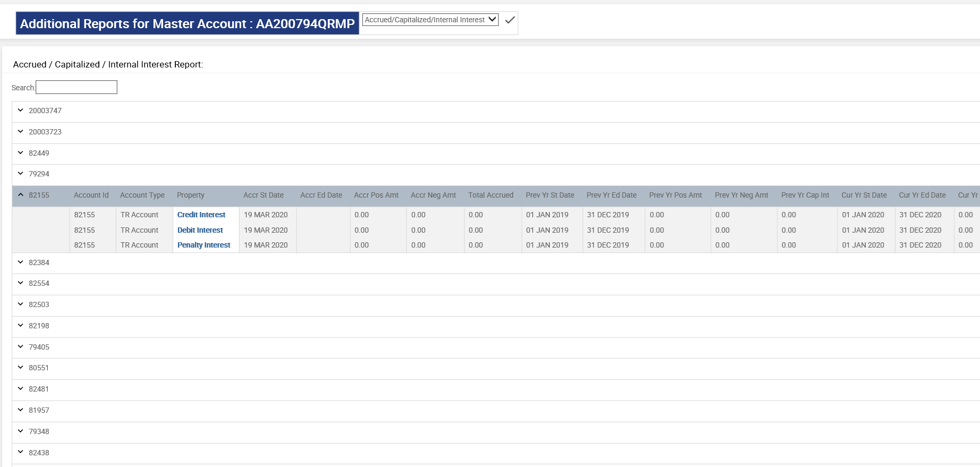Collapse the expanded 82155 account row

click(x=21, y=195)
